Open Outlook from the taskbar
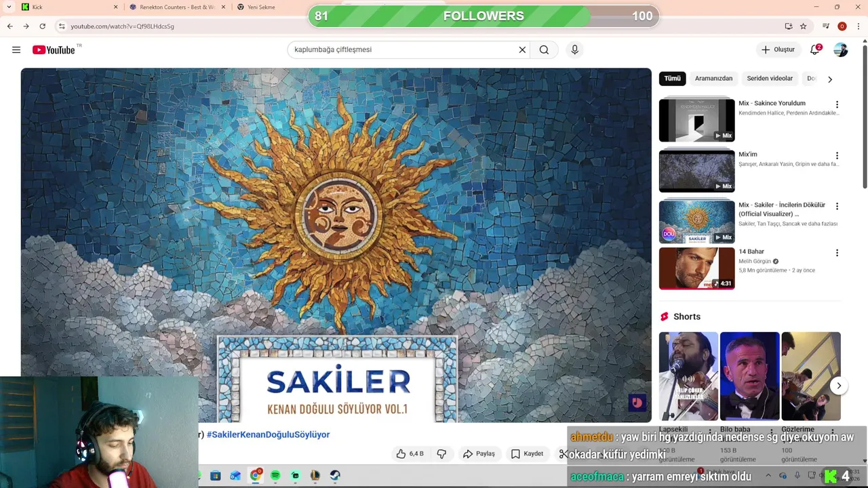This screenshot has height=488, width=868. click(235, 476)
